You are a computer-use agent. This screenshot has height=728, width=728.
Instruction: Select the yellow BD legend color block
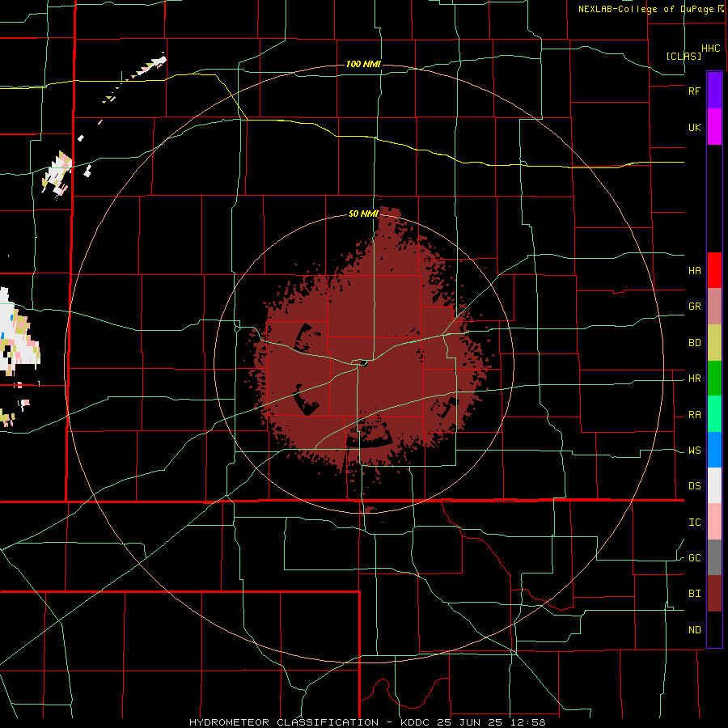point(714,343)
